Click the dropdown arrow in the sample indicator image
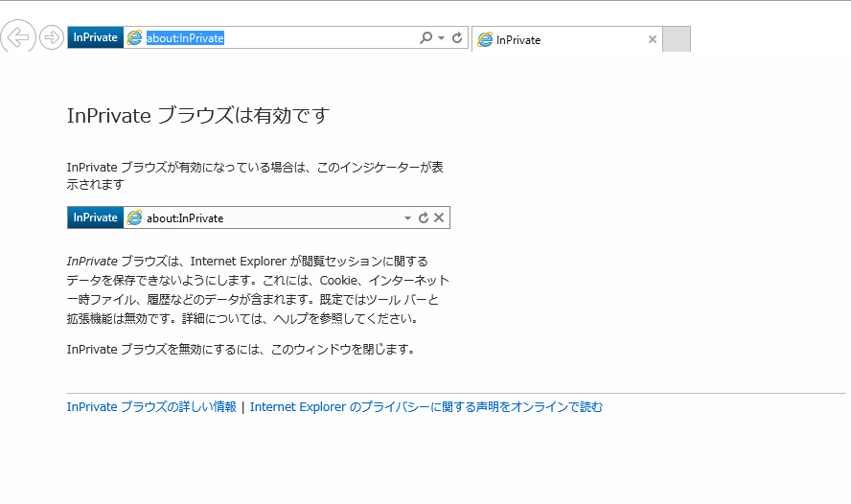This screenshot has height=504, width=851. pos(407,218)
